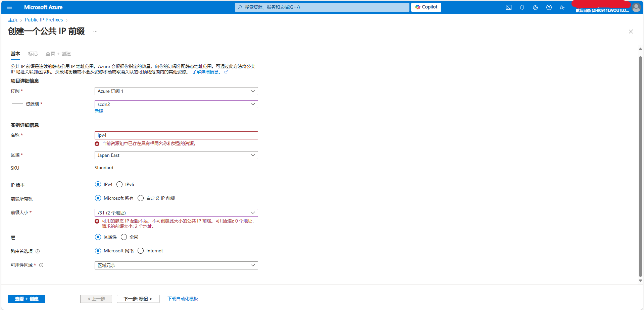Open the help question mark icon
Image resolution: width=644 pixels, height=310 pixels.
tap(549, 7)
